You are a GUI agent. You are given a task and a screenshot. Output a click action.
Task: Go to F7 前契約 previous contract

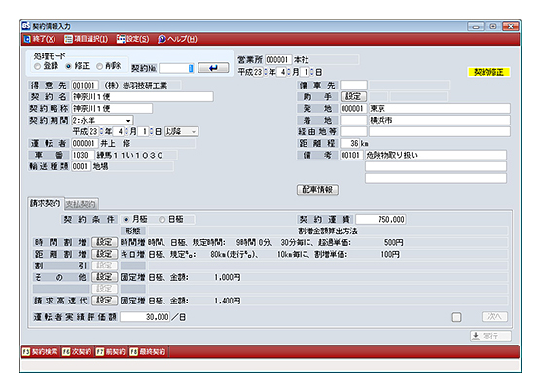(x=111, y=352)
